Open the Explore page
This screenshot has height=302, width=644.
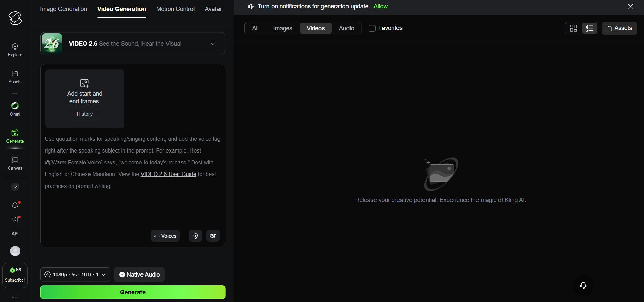point(15,50)
